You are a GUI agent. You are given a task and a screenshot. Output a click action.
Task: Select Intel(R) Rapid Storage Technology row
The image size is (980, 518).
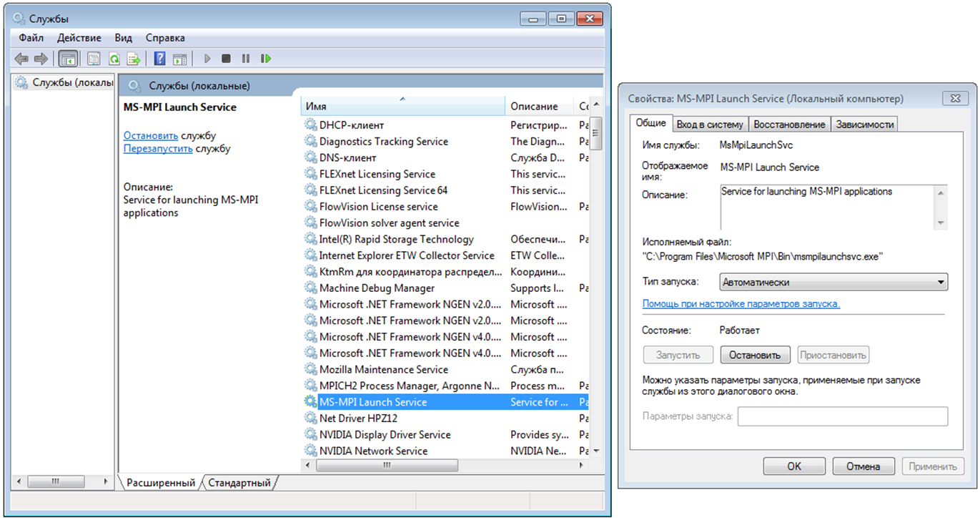(x=445, y=239)
